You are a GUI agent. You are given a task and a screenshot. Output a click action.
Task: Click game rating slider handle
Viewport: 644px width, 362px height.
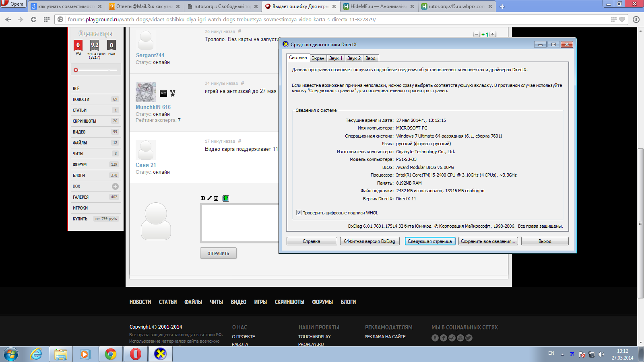pyautogui.click(x=76, y=70)
